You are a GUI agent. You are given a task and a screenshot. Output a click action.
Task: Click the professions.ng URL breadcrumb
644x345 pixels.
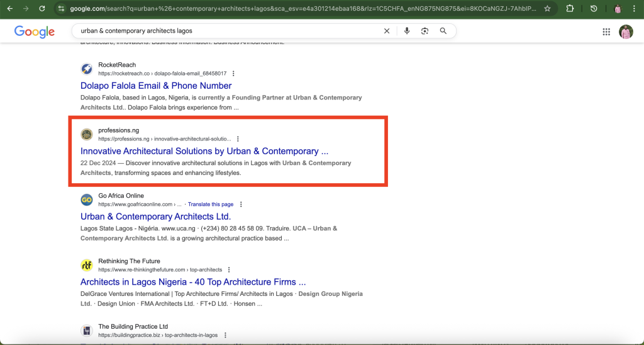click(164, 139)
